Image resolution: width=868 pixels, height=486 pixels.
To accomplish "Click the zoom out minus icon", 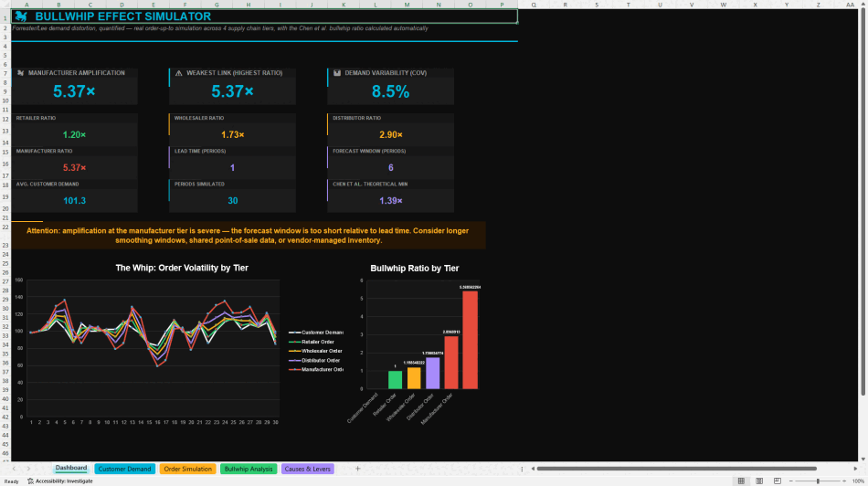I will [x=791, y=481].
